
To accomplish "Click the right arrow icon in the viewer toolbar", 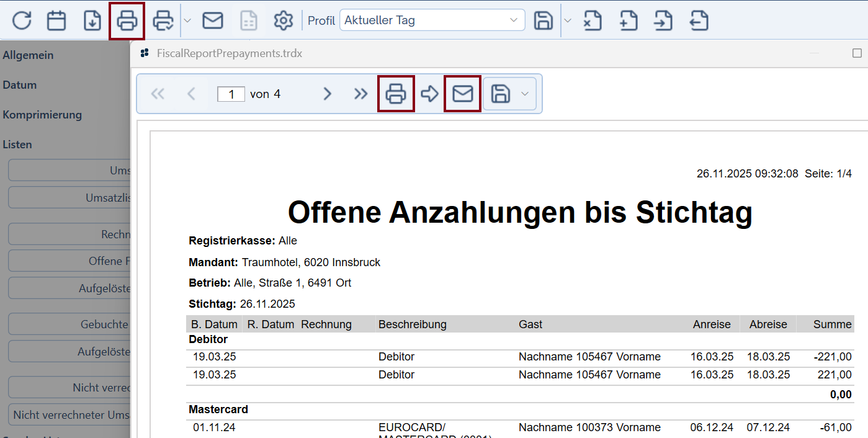I will coord(429,94).
